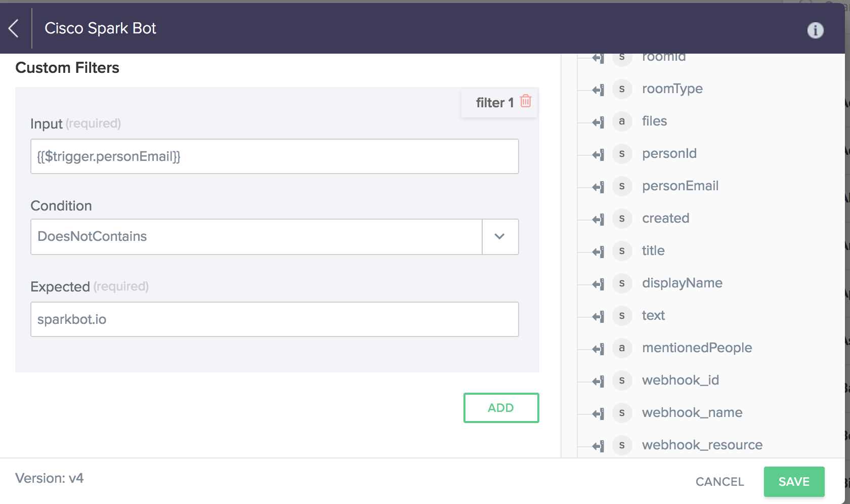The image size is (850, 504).
Task: Insert text field via its arrow icon
Action: [x=599, y=317]
